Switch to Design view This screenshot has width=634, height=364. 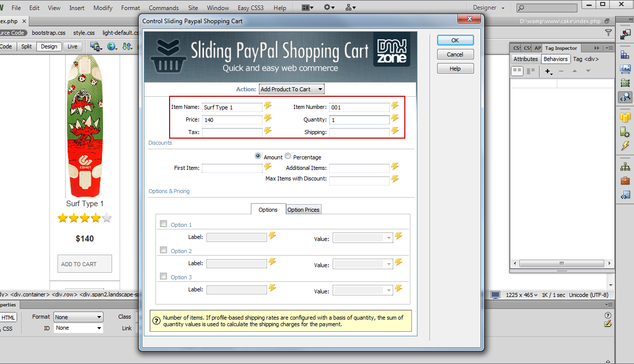[49, 46]
